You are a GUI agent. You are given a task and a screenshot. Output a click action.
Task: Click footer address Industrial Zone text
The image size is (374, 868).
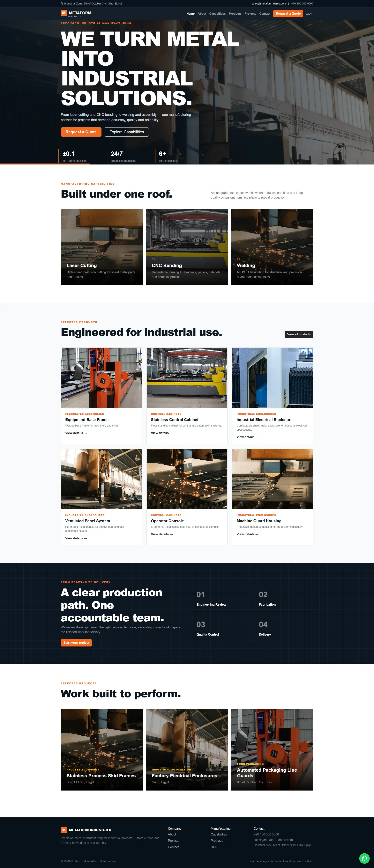tap(282, 845)
